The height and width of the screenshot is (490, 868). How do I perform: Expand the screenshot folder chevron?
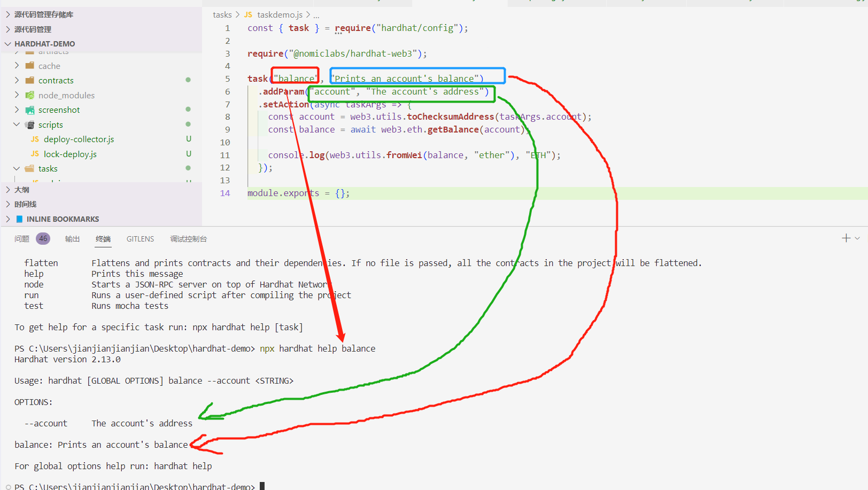pos(17,110)
